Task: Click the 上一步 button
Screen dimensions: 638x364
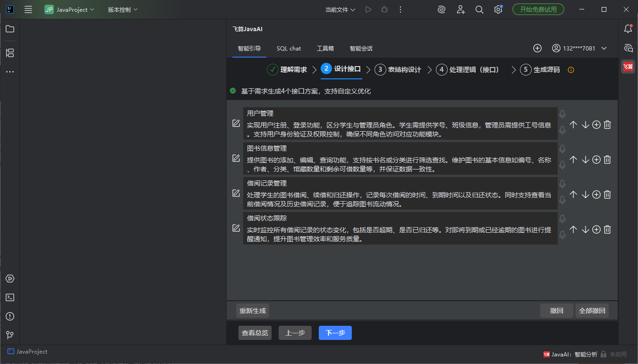Action: click(x=295, y=333)
